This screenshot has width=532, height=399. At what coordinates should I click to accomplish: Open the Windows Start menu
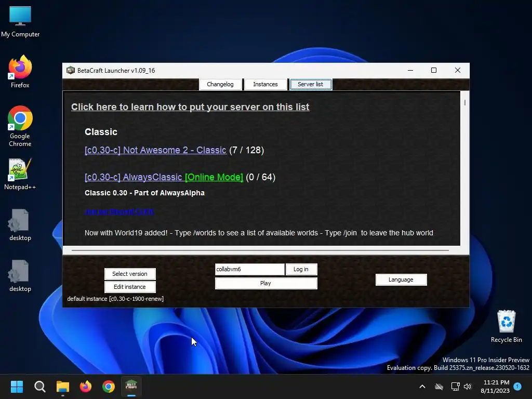[17, 387]
